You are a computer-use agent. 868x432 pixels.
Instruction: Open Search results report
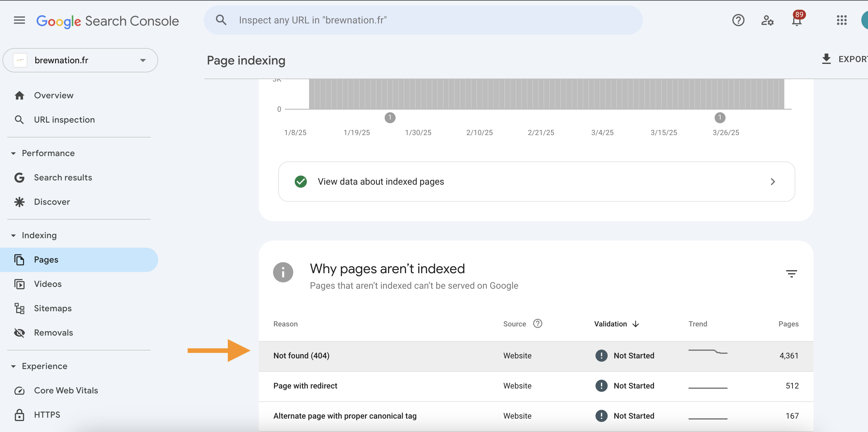pyautogui.click(x=63, y=178)
